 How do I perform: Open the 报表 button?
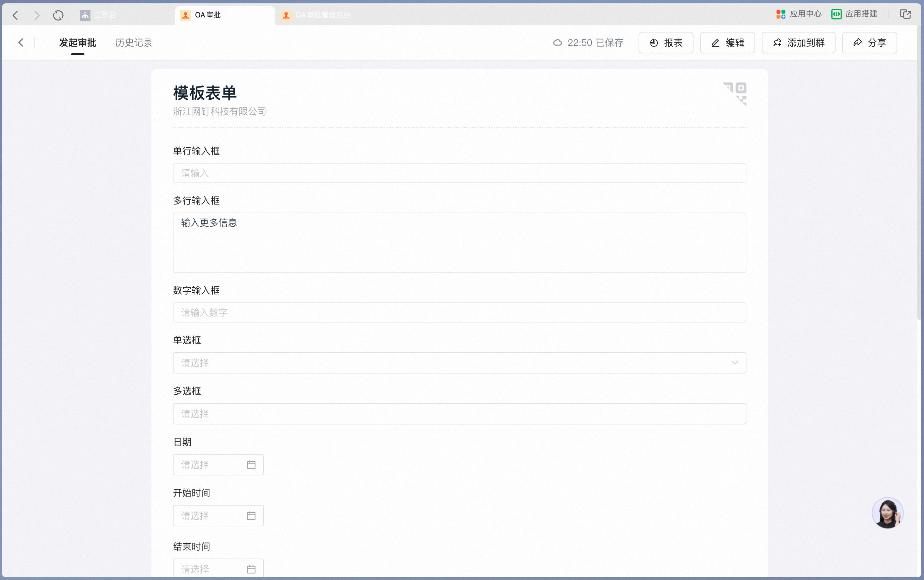point(666,43)
